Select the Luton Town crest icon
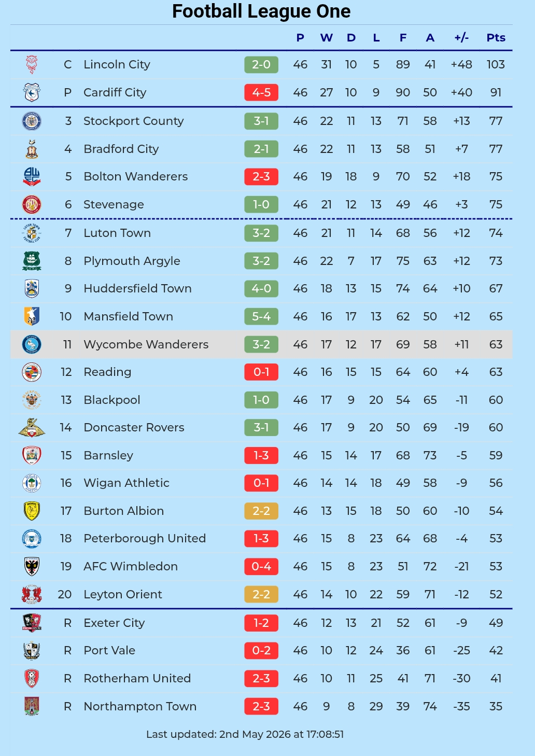Screen dimensions: 535x756 tap(32, 233)
